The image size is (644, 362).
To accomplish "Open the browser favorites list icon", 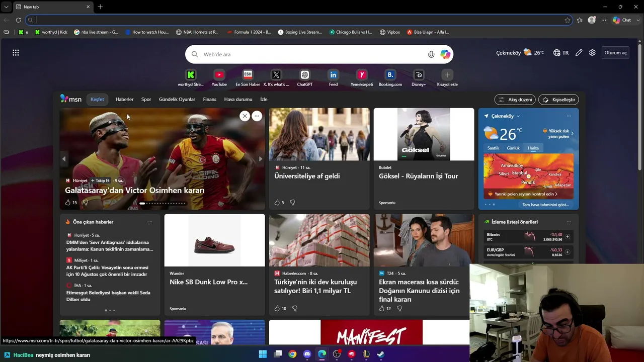I will point(580,20).
